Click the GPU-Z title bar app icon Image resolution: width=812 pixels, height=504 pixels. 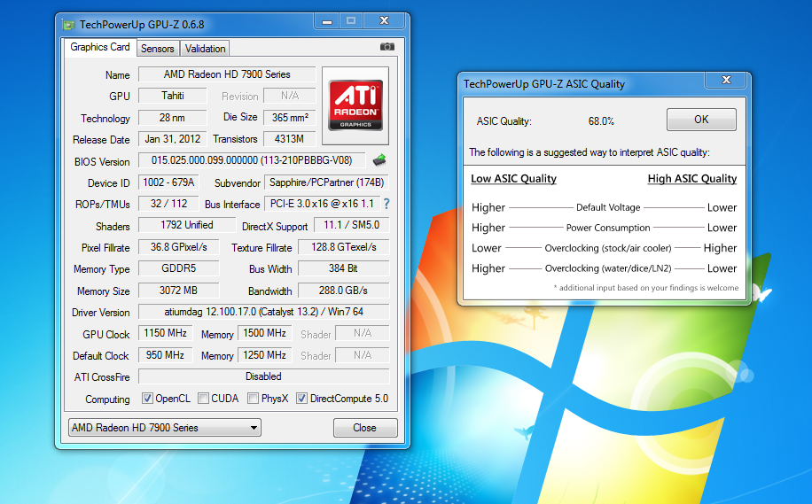pos(68,24)
